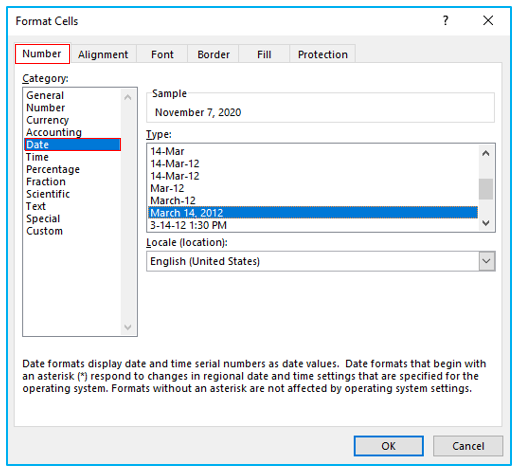Expand the Locale location dropdown

point(487,261)
